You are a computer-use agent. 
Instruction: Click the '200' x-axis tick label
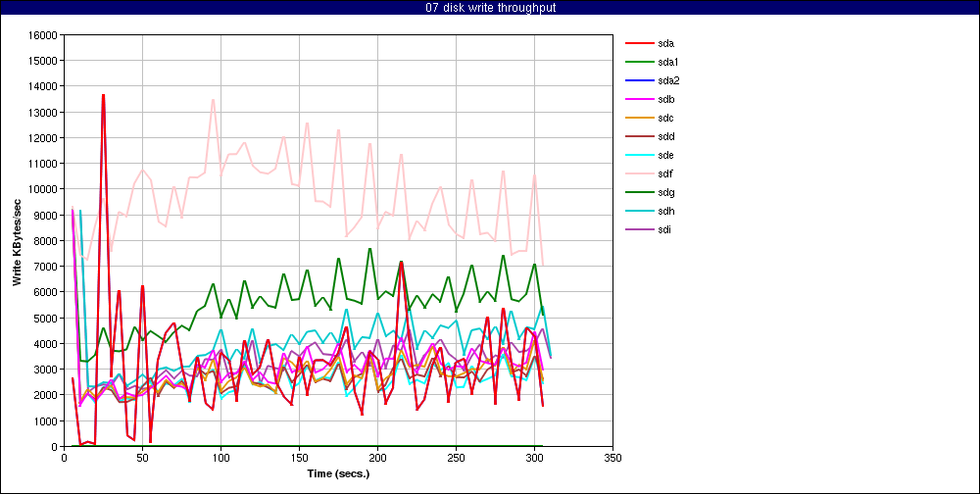377,457
